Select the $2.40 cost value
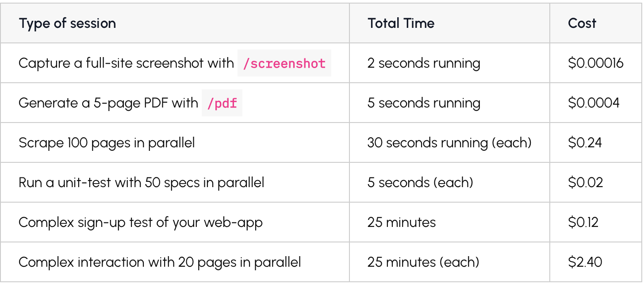 (x=585, y=262)
